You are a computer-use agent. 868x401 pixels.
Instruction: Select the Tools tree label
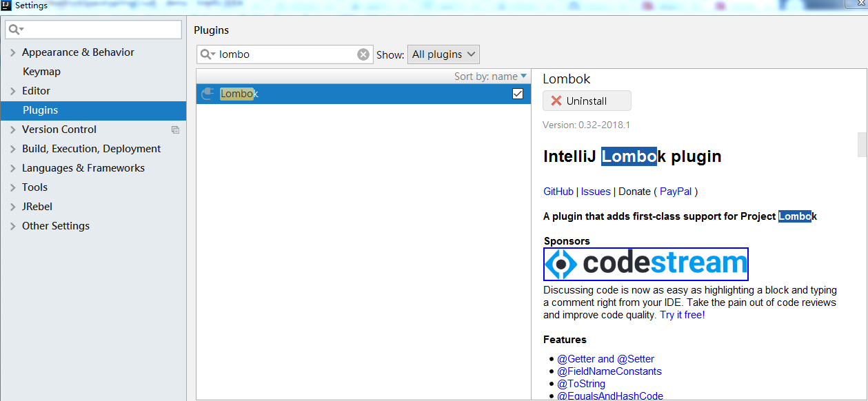pos(34,187)
